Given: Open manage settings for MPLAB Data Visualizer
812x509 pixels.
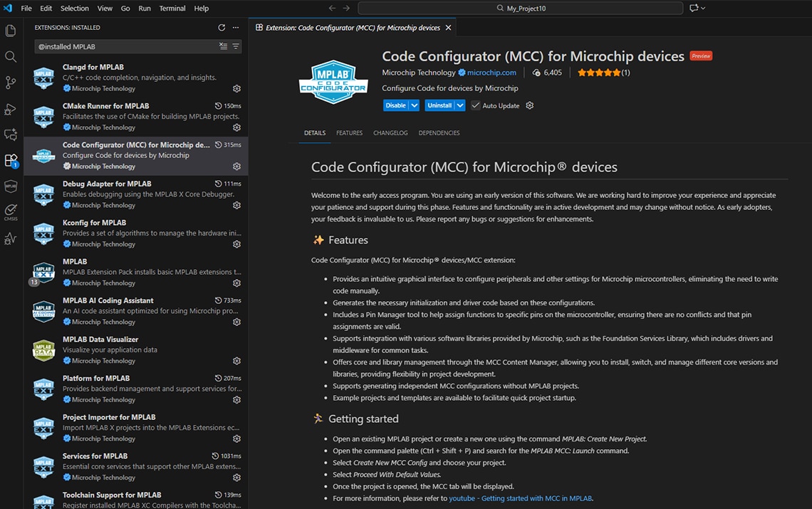Looking at the screenshot, I should pyautogui.click(x=236, y=360).
